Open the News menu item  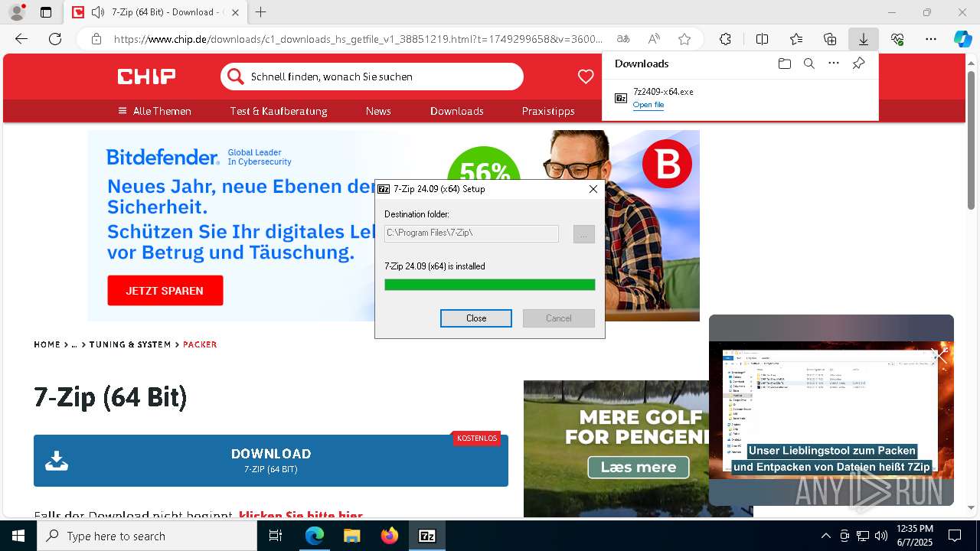tap(378, 111)
